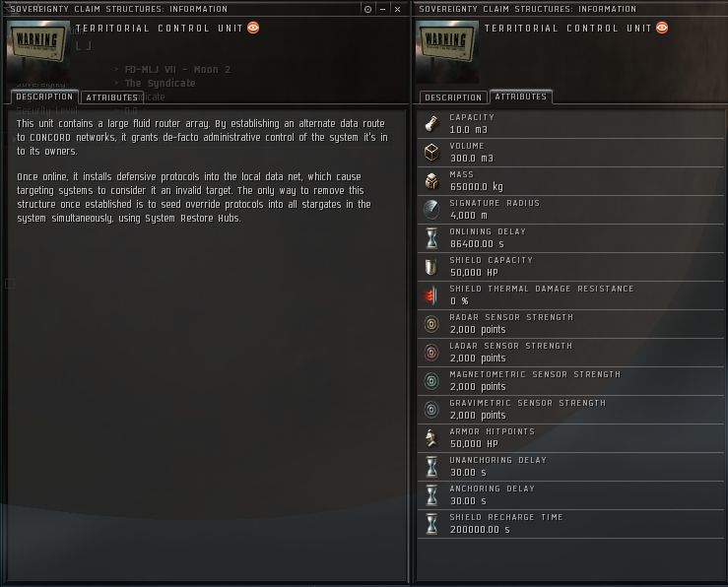Click the Armor Hitpoints icon
Image resolution: width=728 pixels, height=587 pixels.
tap(431, 438)
